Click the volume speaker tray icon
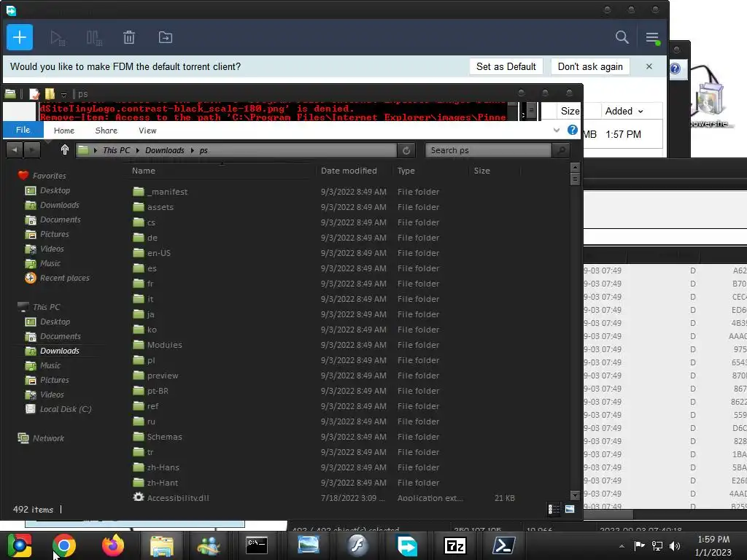Viewport: 747px width, 560px height. [x=674, y=545]
